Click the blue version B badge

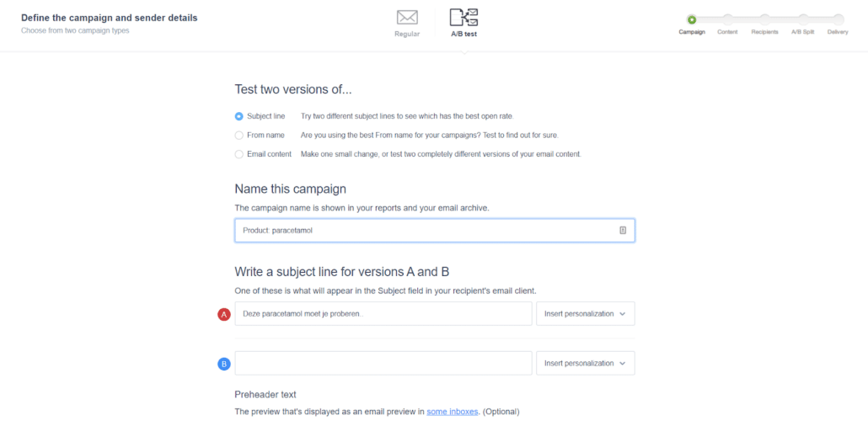[223, 364]
